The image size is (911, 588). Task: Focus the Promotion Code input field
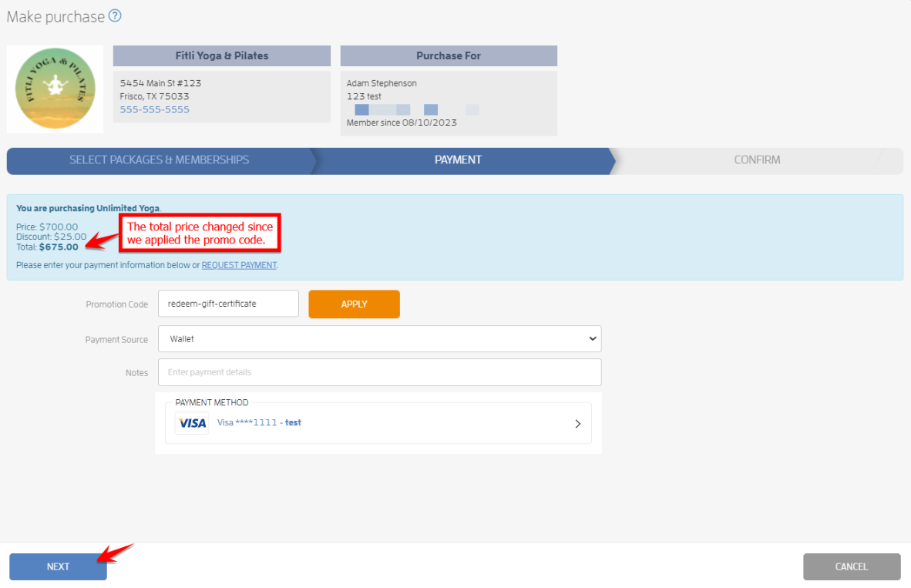228,304
